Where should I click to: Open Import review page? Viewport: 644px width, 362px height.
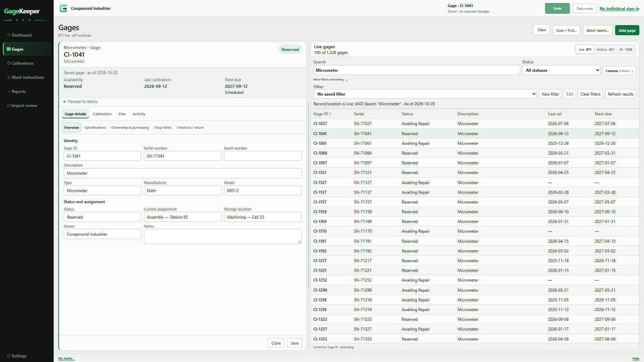click(27, 106)
